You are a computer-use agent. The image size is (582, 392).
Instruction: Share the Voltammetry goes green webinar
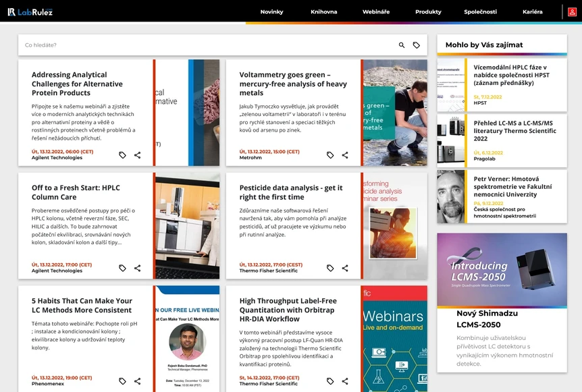(x=345, y=155)
